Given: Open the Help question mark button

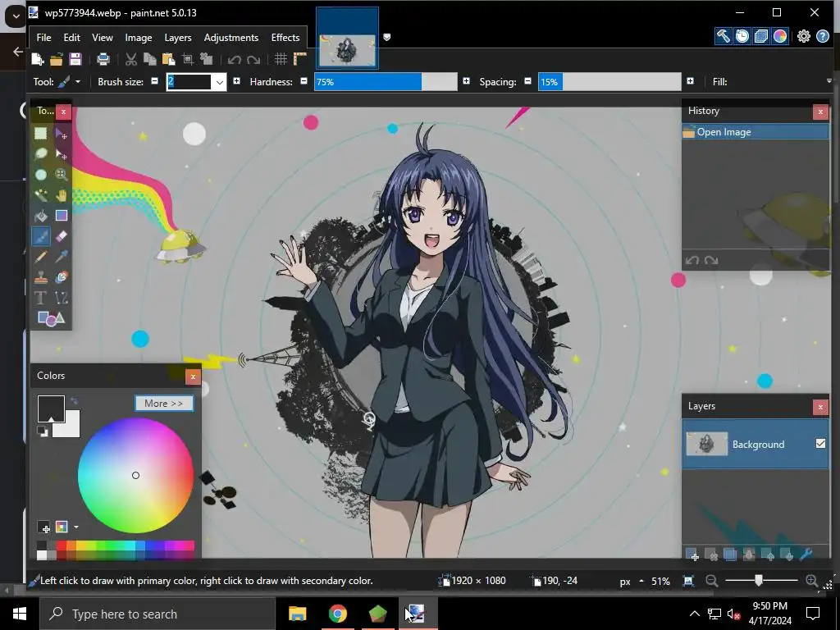Looking at the screenshot, I should click(823, 36).
